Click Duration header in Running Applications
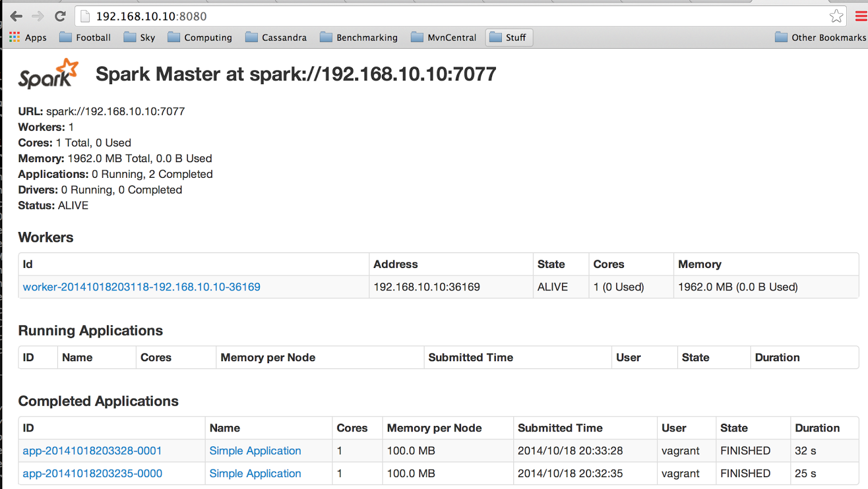This screenshot has height=489, width=868. [805, 357]
